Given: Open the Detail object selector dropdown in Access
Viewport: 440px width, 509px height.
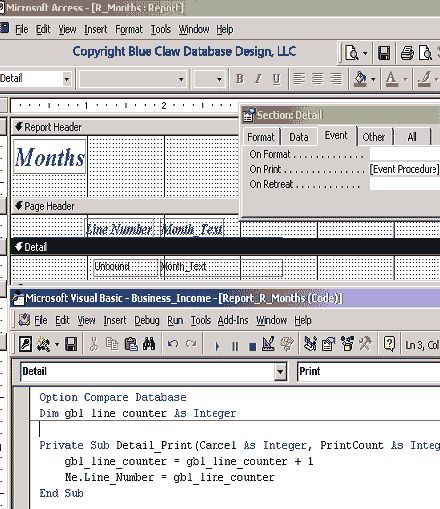Looking at the screenshot, I should [x=67, y=79].
